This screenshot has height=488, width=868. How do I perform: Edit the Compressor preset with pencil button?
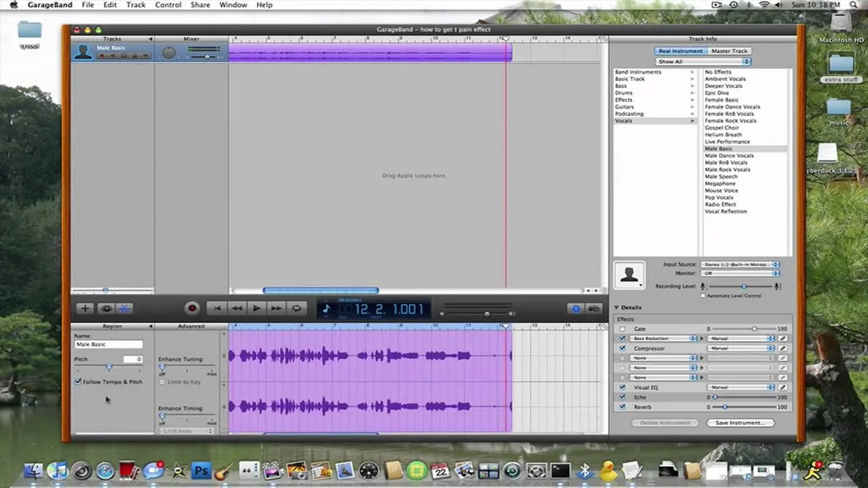[x=782, y=348]
